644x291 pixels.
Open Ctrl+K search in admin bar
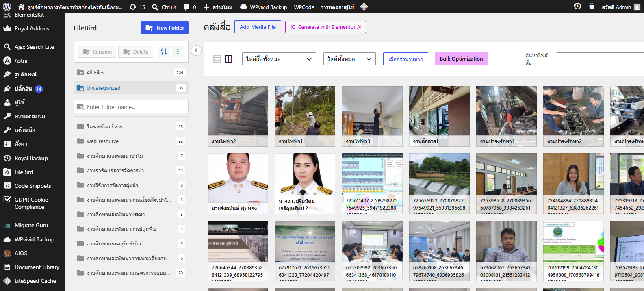pos(164,7)
